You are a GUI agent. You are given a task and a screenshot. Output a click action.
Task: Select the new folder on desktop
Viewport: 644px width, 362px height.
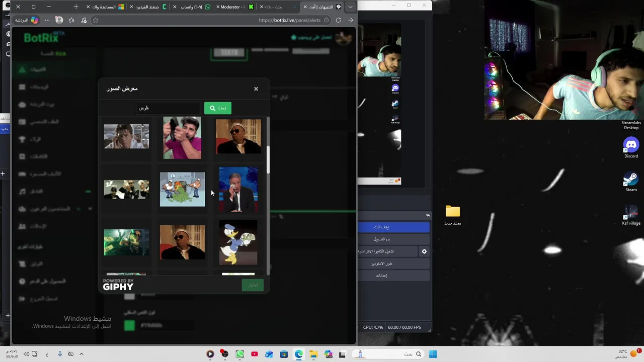pos(453,215)
